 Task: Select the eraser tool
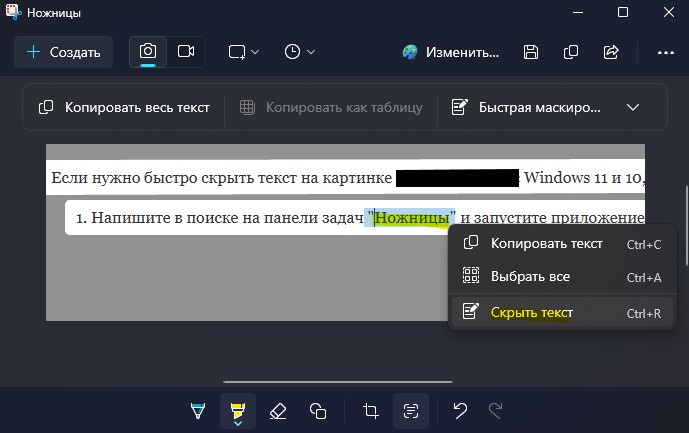pyautogui.click(x=278, y=411)
